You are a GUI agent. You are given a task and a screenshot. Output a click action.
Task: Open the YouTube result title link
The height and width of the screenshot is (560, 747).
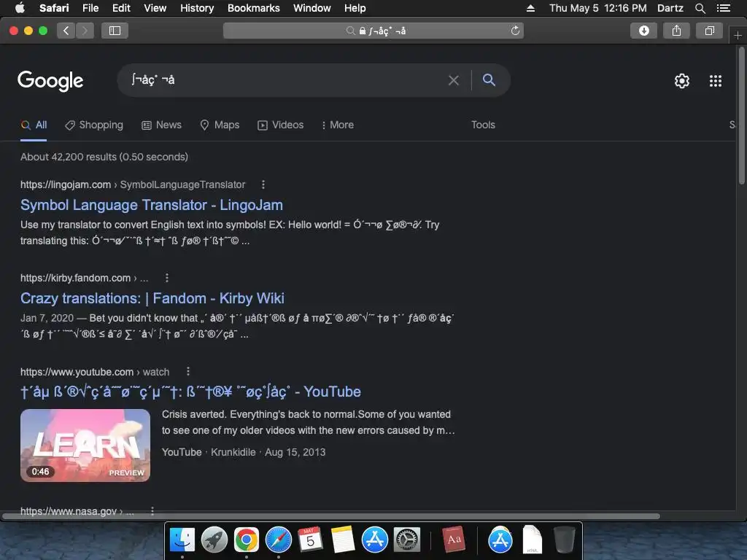(190, 392)
